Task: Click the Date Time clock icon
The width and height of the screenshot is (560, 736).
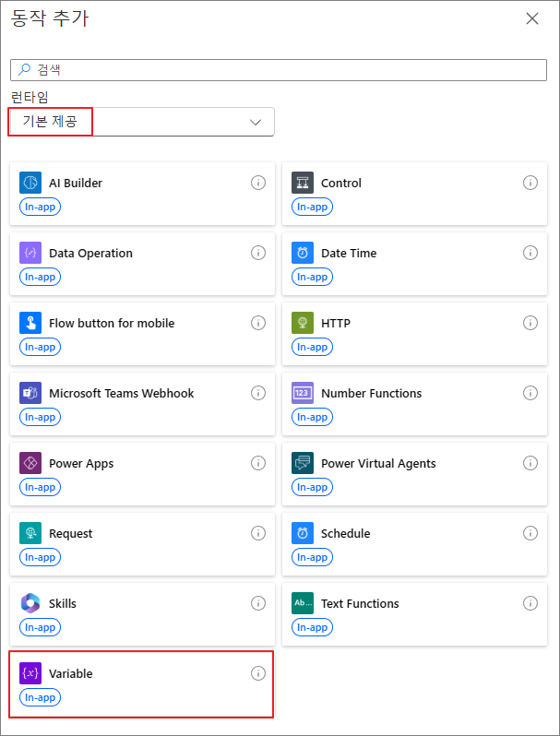Action: click(x=303, y=253)
